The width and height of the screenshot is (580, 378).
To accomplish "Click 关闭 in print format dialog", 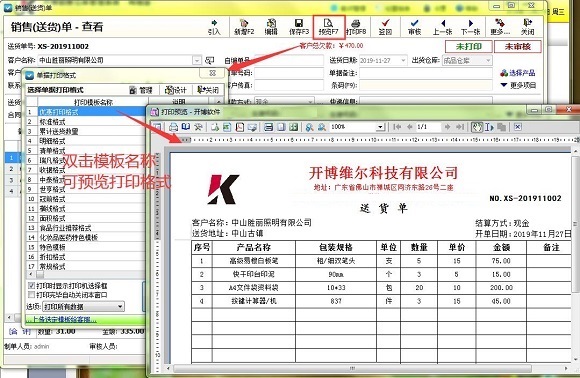I will point(208,90).
